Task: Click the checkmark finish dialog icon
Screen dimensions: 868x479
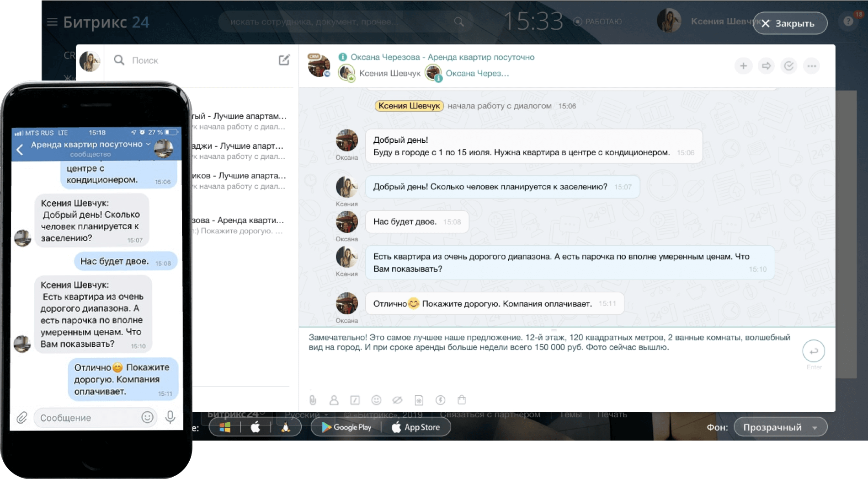Action: pos(789,66)
